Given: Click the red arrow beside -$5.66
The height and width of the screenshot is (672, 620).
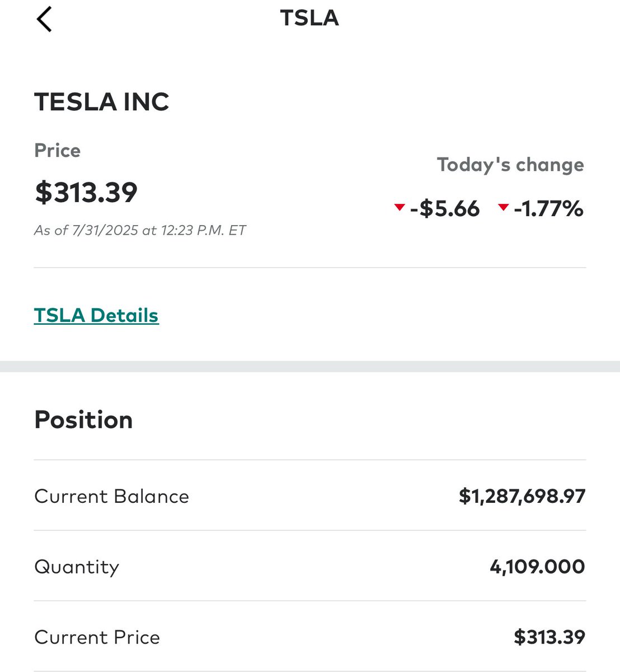Looking at the screenshot, I should tap(399, 208).
